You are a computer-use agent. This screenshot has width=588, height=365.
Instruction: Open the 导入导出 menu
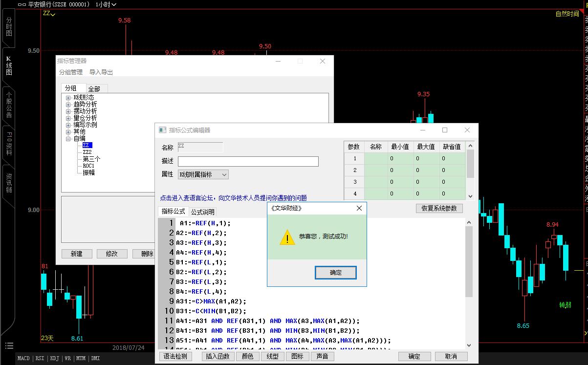point(101,72)
